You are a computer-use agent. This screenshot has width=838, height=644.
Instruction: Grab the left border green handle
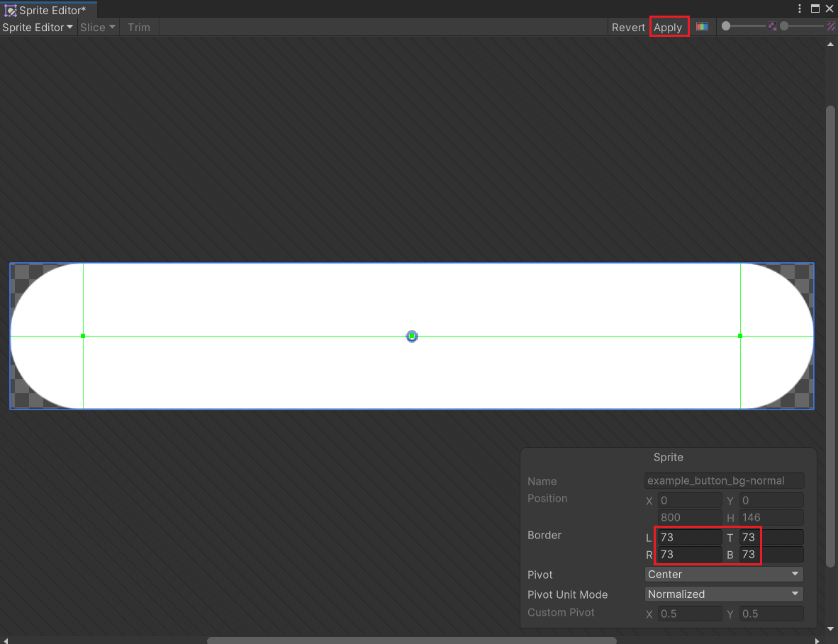point(83,336)
